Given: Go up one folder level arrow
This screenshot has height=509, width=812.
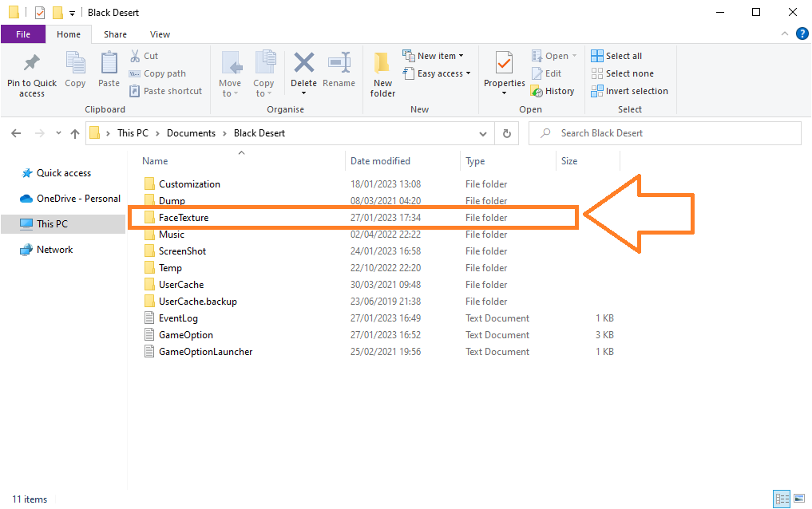Looking at the screenshot, I should pyautogui.click(x=75, y=133).
